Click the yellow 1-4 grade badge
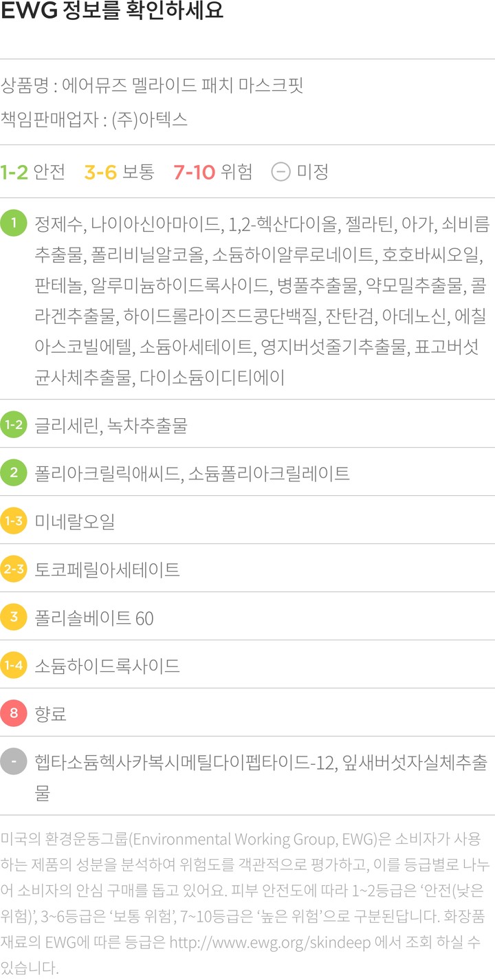Image resolution: width=495 pixels, height=980 pixels. 13,666
